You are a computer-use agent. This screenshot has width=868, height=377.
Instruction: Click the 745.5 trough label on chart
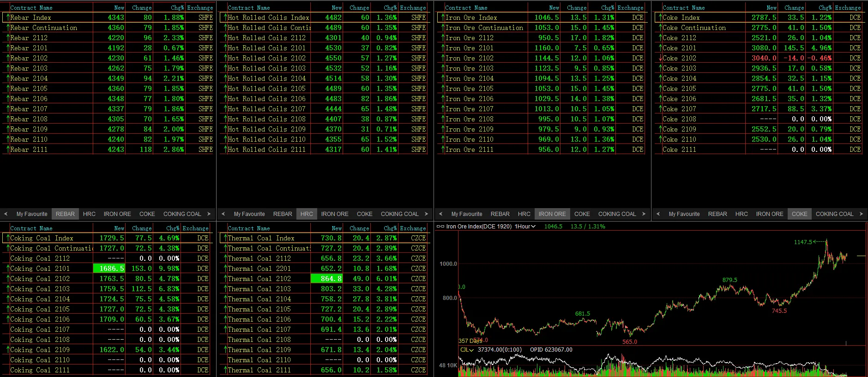pos(779,311)
